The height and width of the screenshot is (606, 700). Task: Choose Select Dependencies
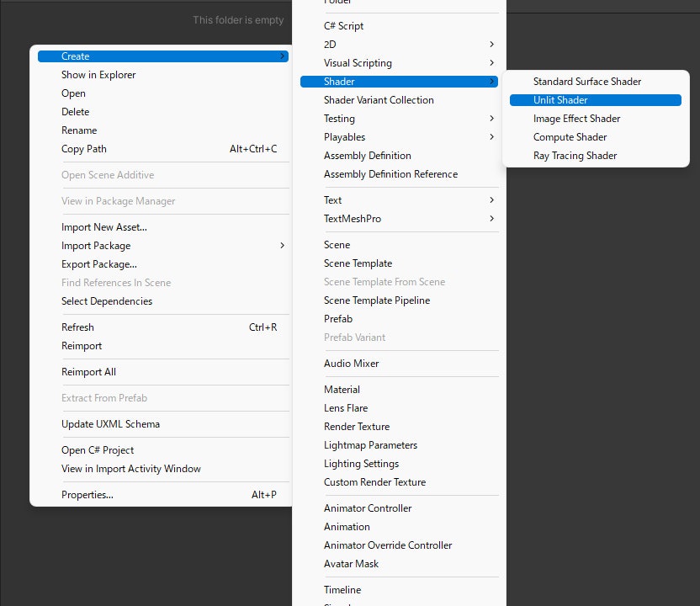click(163, 301)
